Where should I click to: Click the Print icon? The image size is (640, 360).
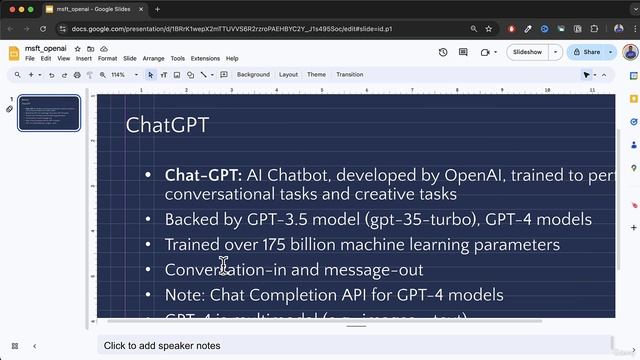tap(77, 75)
